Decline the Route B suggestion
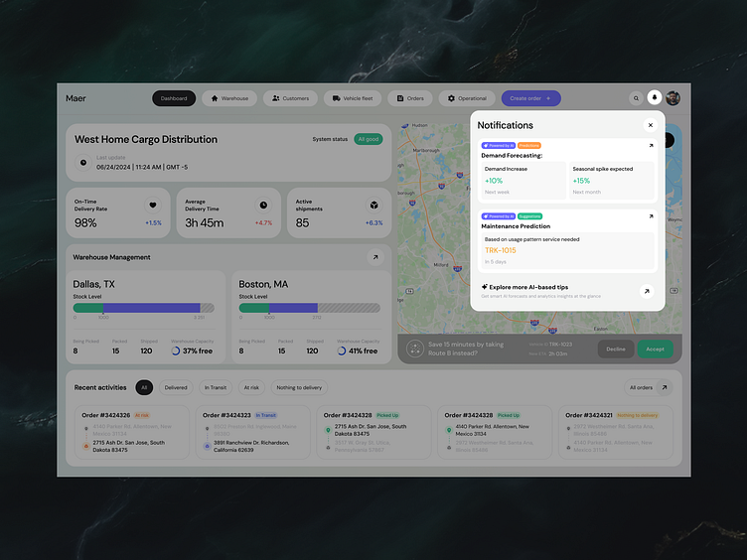Image resolution: width=747 pixels, height=560 pixels. pos(616,349)
